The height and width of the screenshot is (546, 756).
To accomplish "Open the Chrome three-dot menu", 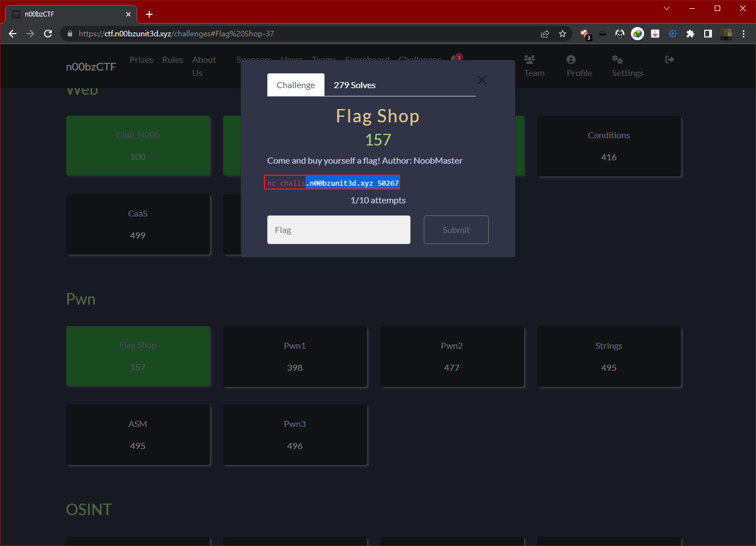I will click(x=743, y=34).
